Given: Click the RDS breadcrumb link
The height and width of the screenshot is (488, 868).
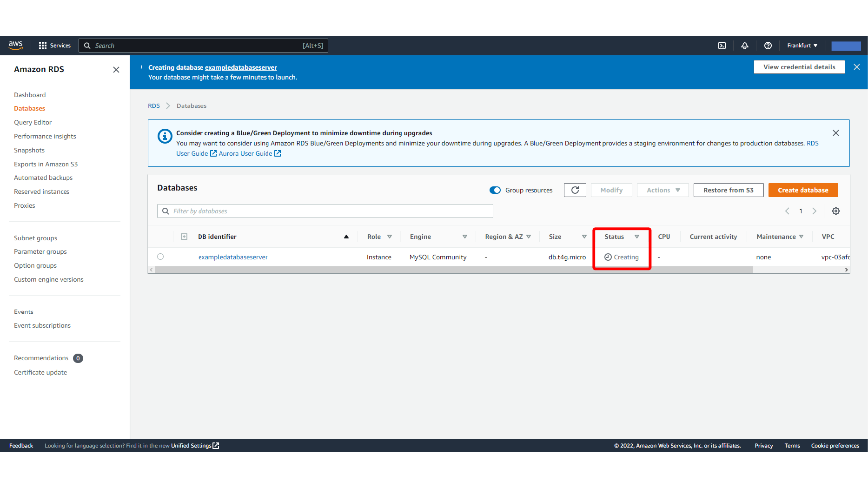Looking at the screenshot, I should 154,106.
